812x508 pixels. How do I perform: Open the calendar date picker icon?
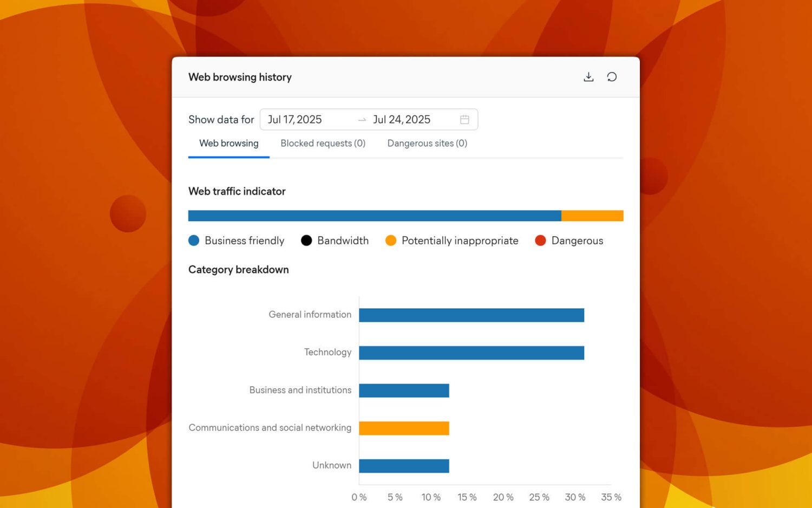(x=464, y=119)
